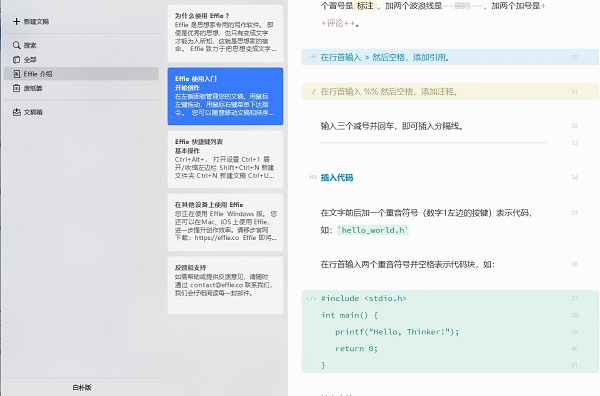Open the 为什么使用 Effie? document card

tap(225, 34)
